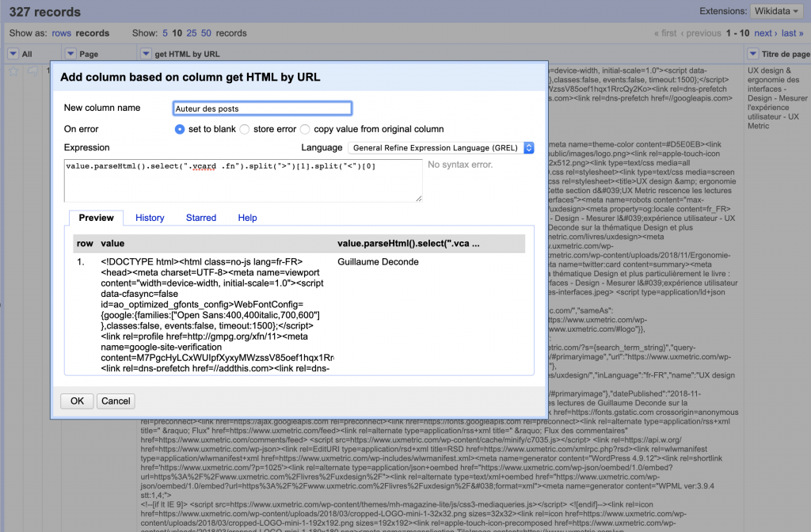
Task: Switch to the History tab
Action: pyautogui.click(x=150, y=218)
